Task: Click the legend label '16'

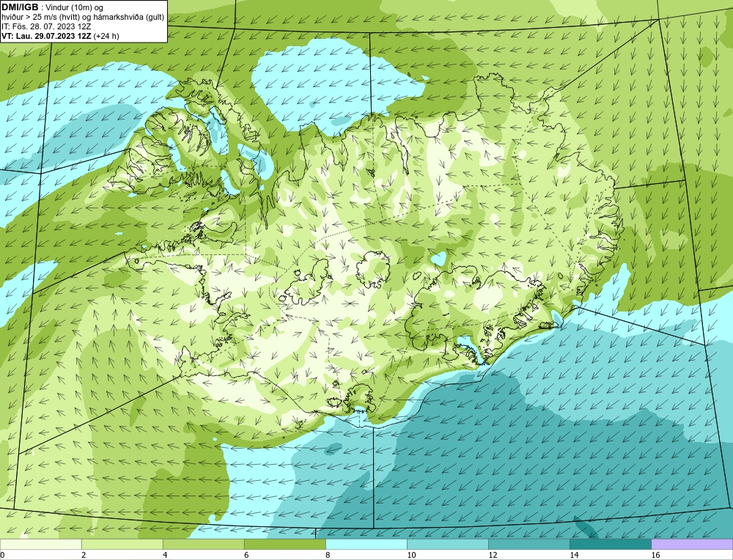Action: pos(655,555)
